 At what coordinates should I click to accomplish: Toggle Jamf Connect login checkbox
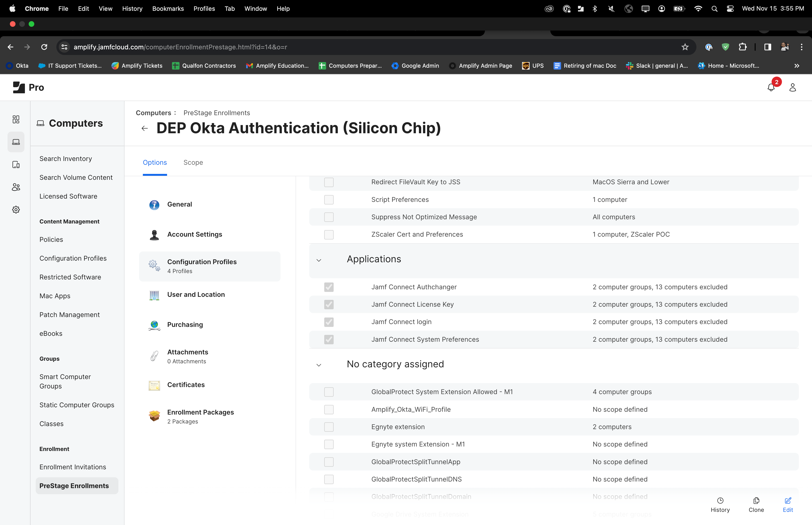pos(328,322)
